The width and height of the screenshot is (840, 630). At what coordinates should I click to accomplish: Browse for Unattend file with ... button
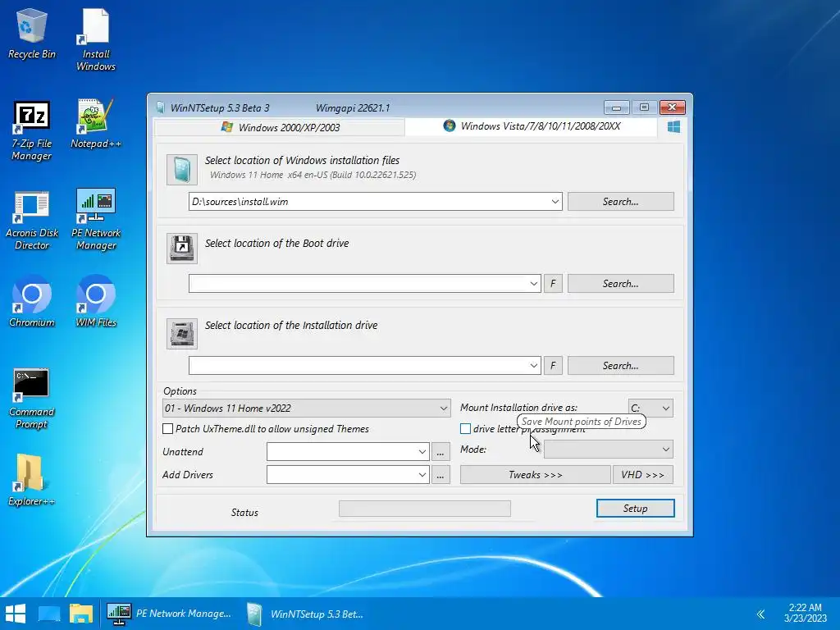[x=441, y=452]
